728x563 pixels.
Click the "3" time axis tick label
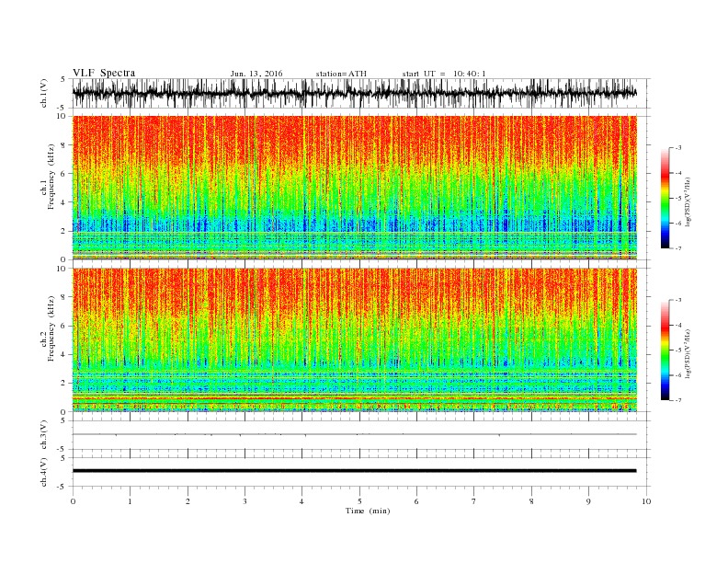coord(245,501)
